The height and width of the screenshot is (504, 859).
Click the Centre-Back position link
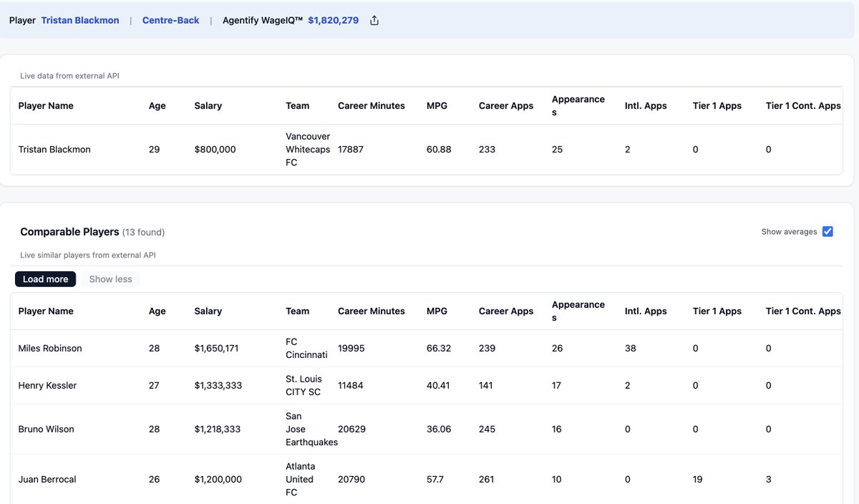[x=171, y=20]
